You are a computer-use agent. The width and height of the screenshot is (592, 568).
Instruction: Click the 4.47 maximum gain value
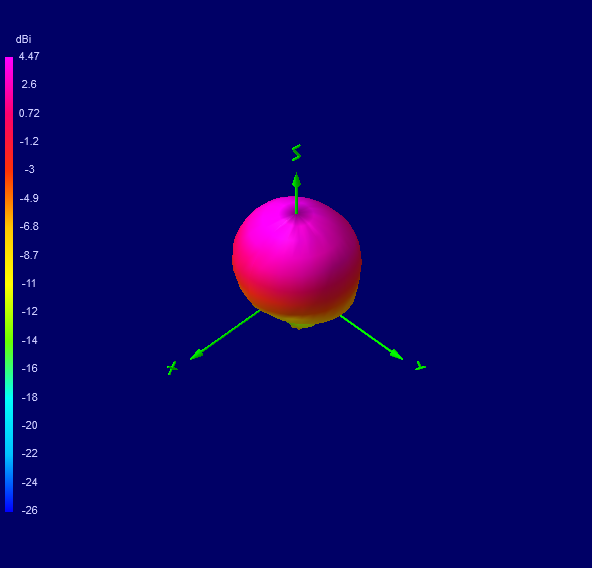tap(29, 56)
